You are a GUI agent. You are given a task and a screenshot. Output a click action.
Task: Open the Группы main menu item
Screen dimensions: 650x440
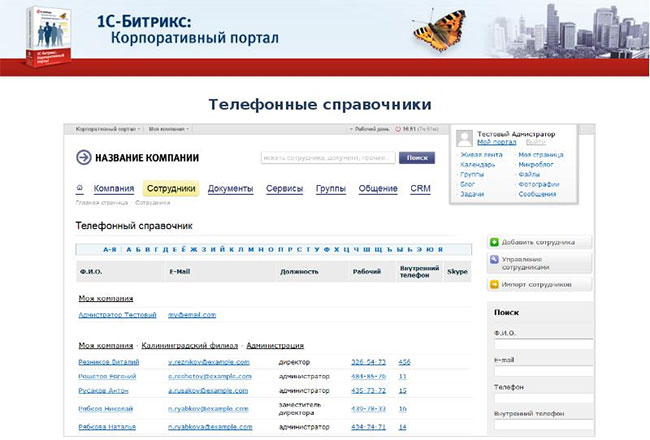pyautogui.click(x=330, y=188)
